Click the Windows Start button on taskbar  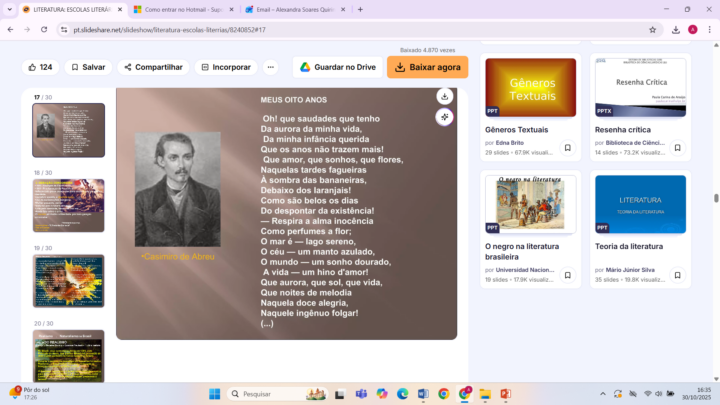pos(214,394)
